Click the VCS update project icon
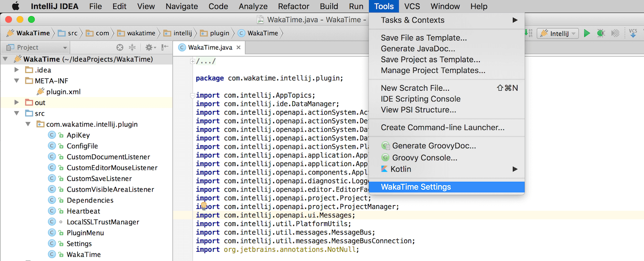The height and width of the screenshot is (261, 644). pos(633,33)
